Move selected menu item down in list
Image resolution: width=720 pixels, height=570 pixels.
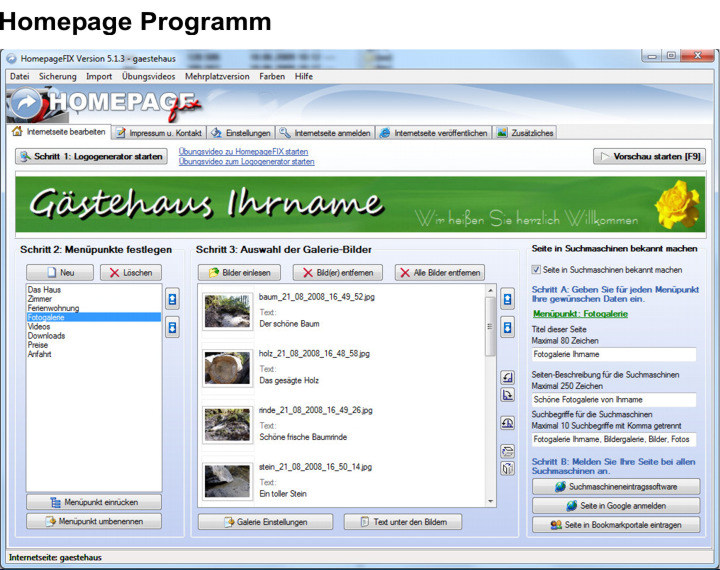172,327
